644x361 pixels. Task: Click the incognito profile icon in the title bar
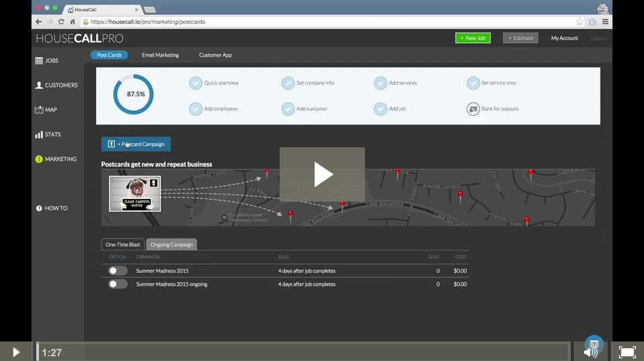602,8
